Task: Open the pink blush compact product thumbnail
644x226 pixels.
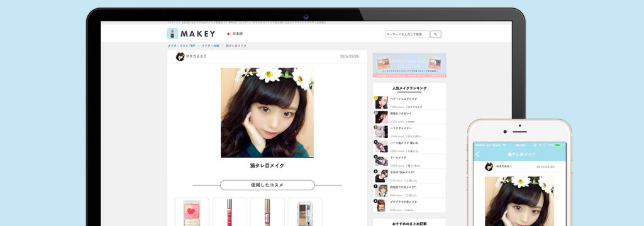Action: (192, 212)
